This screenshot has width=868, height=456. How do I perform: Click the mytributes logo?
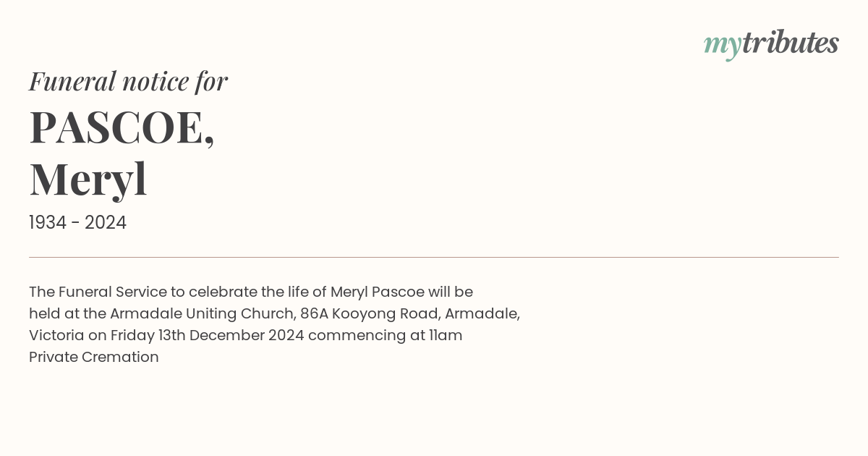point(771,44)
